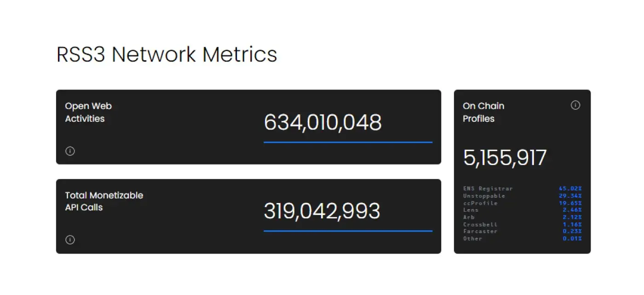Click the 634,010,048 activities count

point(322,123)
